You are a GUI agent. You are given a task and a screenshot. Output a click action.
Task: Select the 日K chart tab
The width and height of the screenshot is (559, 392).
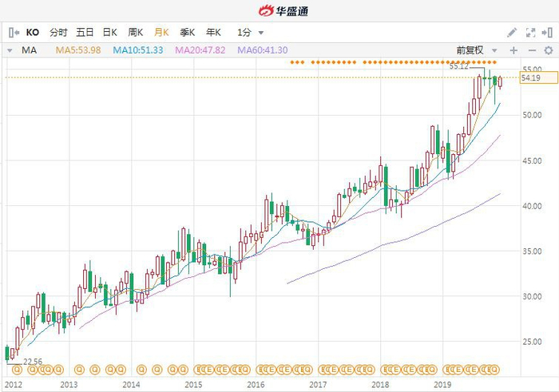pyautogui.click(x=110, y=33)
